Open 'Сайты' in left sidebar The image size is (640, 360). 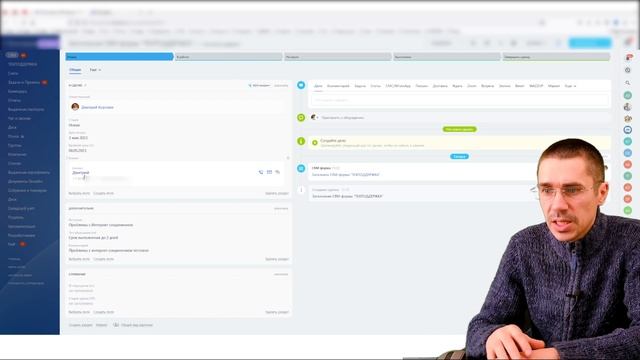tap(13, 73)
